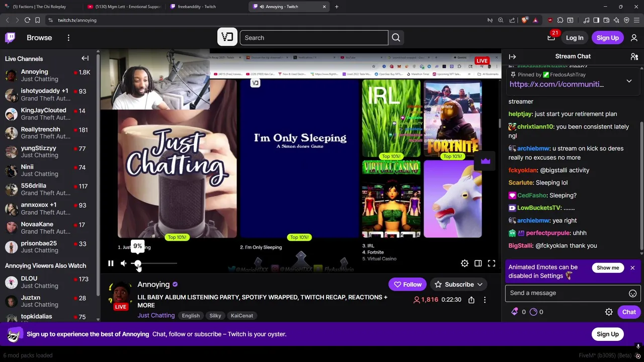Open the Subscribe dropdown arrow
Image resolution: width=644 pixels, height=362 pixels.
click(x=480, y=285)
